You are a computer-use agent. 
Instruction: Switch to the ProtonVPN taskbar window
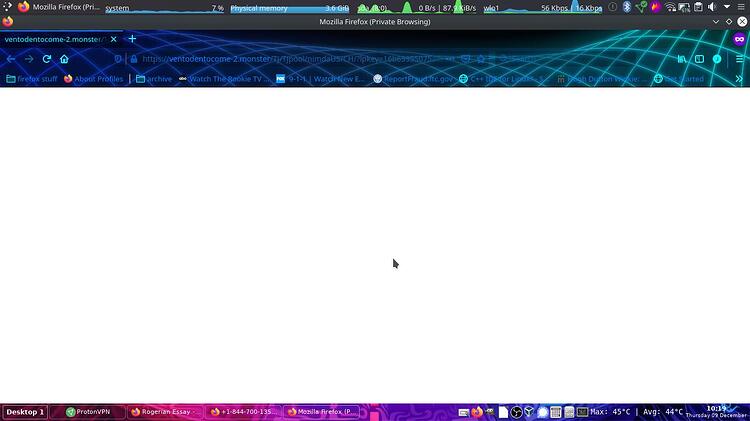88,412
